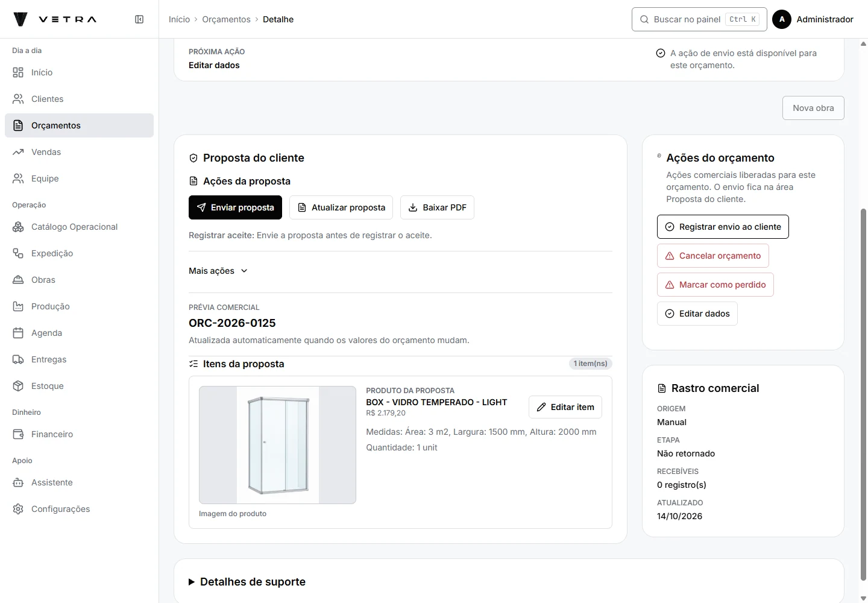Screen dimensions: 868x603
Task: Click the Expedição icon
Action: (18, 253)
